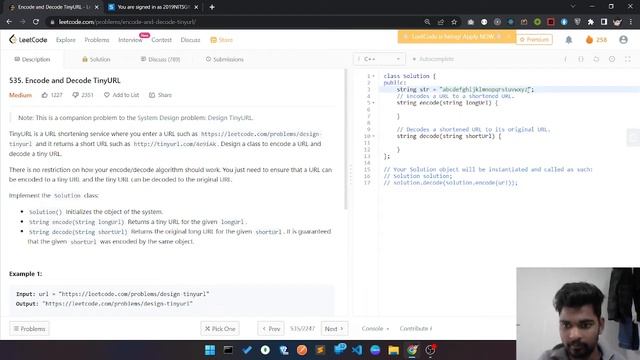Click the editor info icon beside braces
Viewport: 640px width, 360px height.
565,59
